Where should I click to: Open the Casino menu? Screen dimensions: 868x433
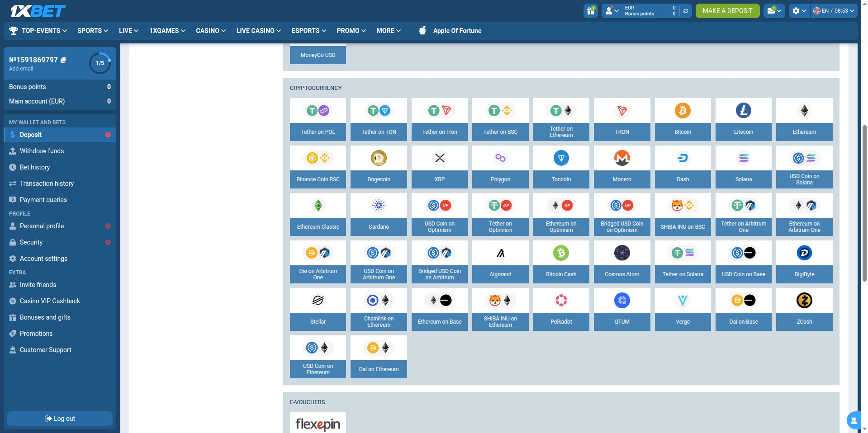tap(211, 31)
